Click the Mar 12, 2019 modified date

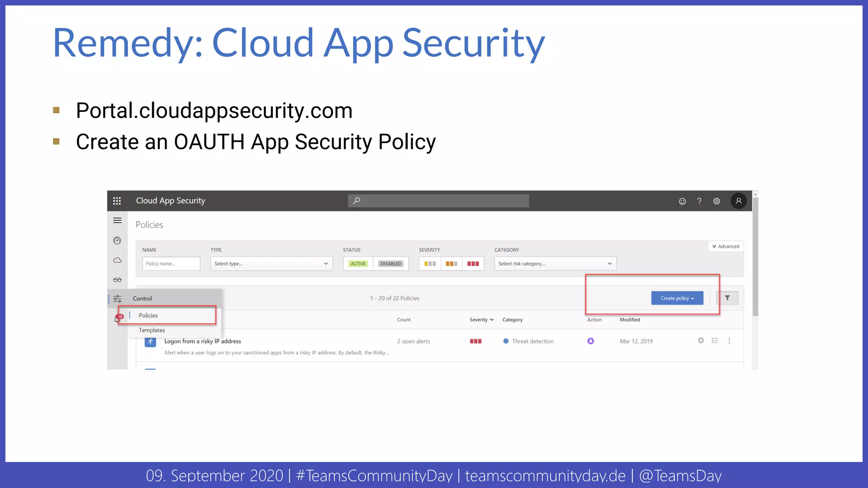click(x=636, y=341)
